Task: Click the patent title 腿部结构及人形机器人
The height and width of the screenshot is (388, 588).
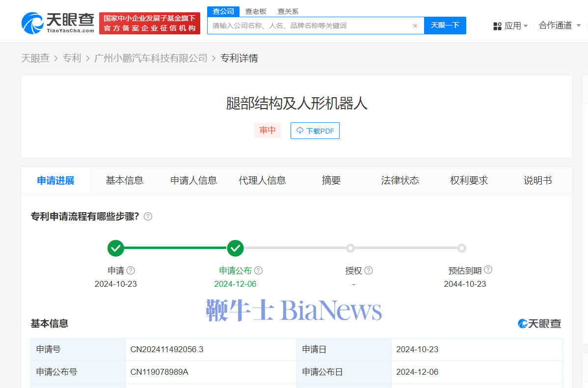Action: click(296, 104)
